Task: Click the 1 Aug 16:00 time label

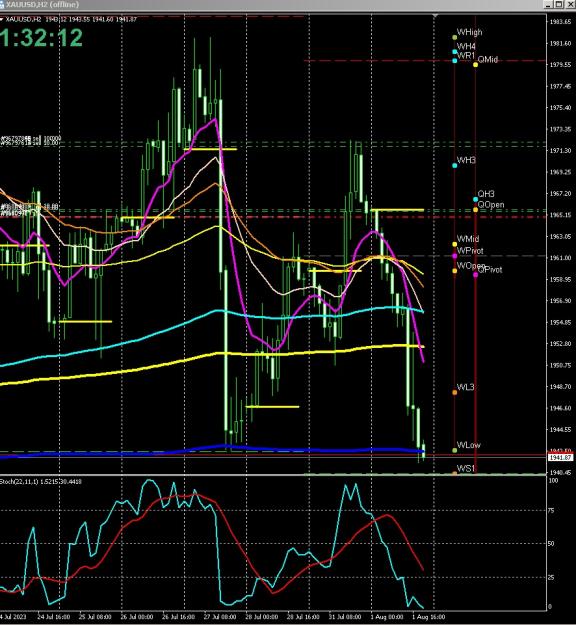Action: [429, 617]
